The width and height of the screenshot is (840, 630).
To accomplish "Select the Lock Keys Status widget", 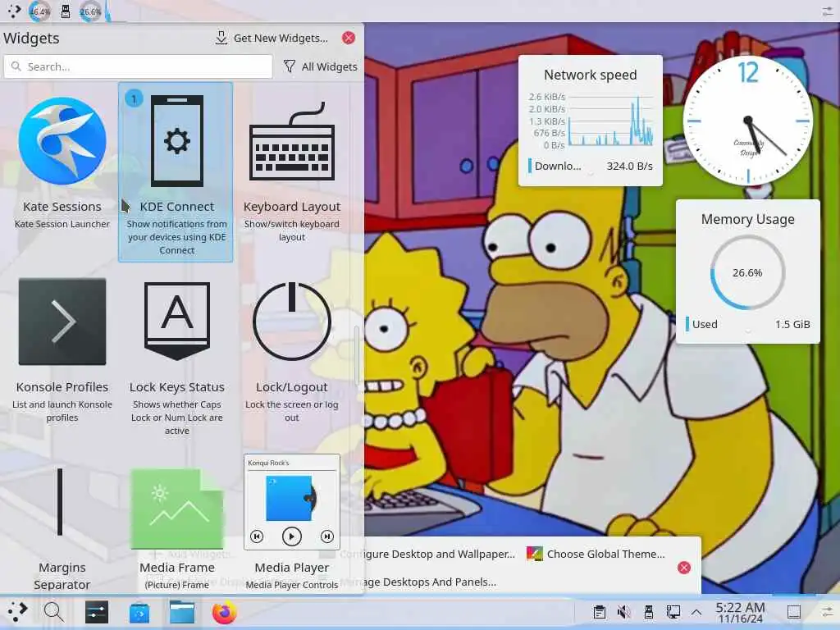I will click(x=177, y=354).
